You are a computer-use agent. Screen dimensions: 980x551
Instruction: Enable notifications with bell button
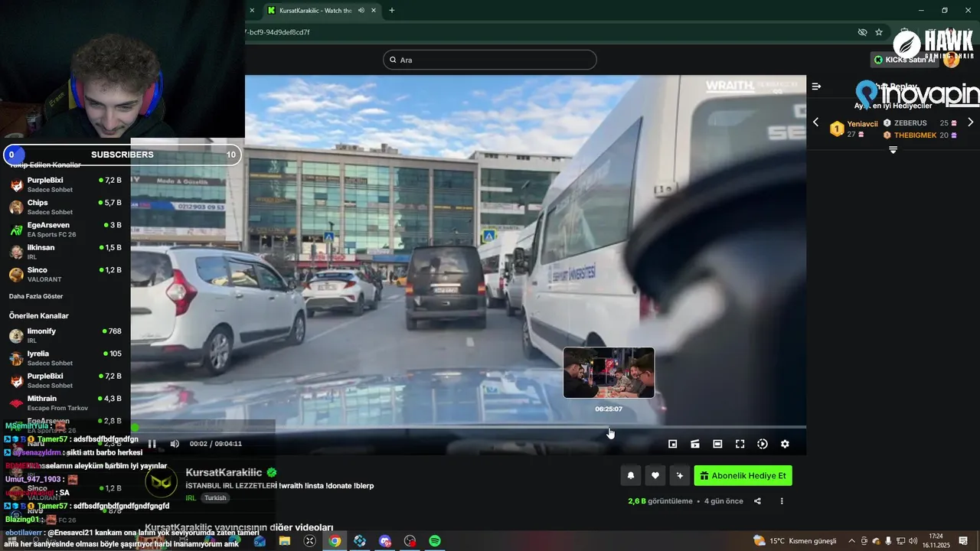(x=631, y=475)
